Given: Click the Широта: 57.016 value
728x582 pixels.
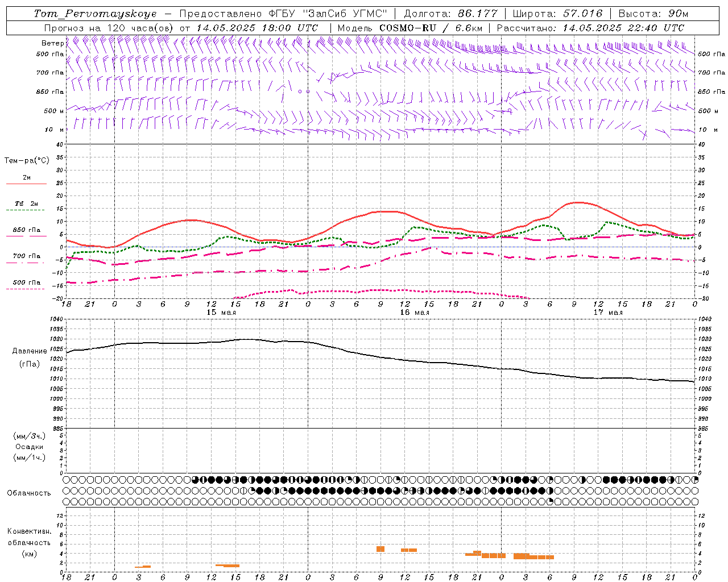Looking at the screenshot, I should click(x=557, y=14).
